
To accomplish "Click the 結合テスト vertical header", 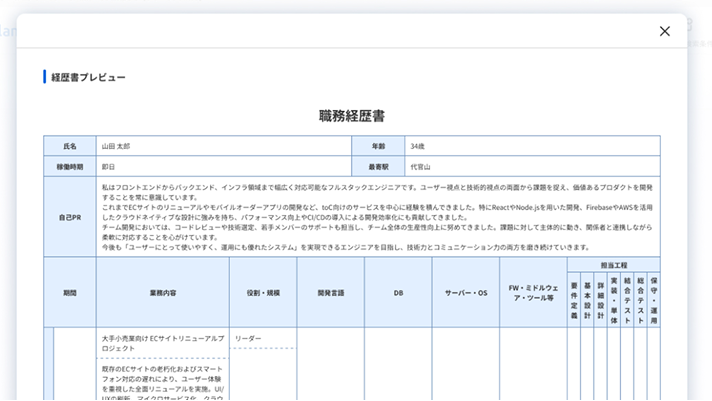I will point(627,300).
